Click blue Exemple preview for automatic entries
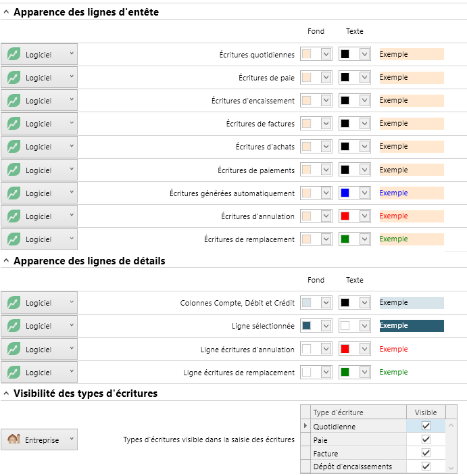467x476 pixels. point(412,193)
